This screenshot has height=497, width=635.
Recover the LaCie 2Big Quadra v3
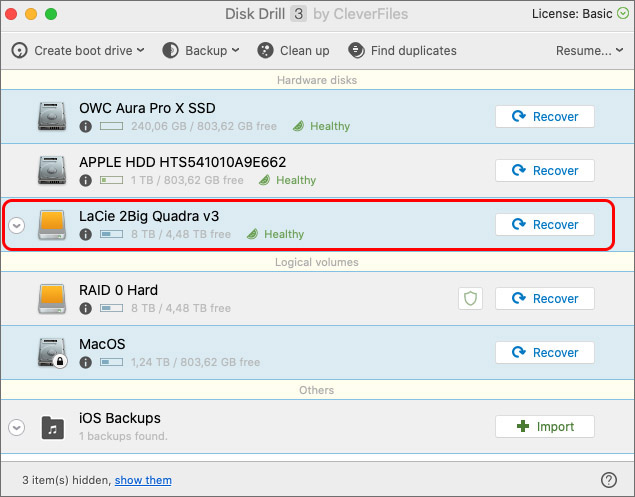pyautogui.click(x=545, y=224)
